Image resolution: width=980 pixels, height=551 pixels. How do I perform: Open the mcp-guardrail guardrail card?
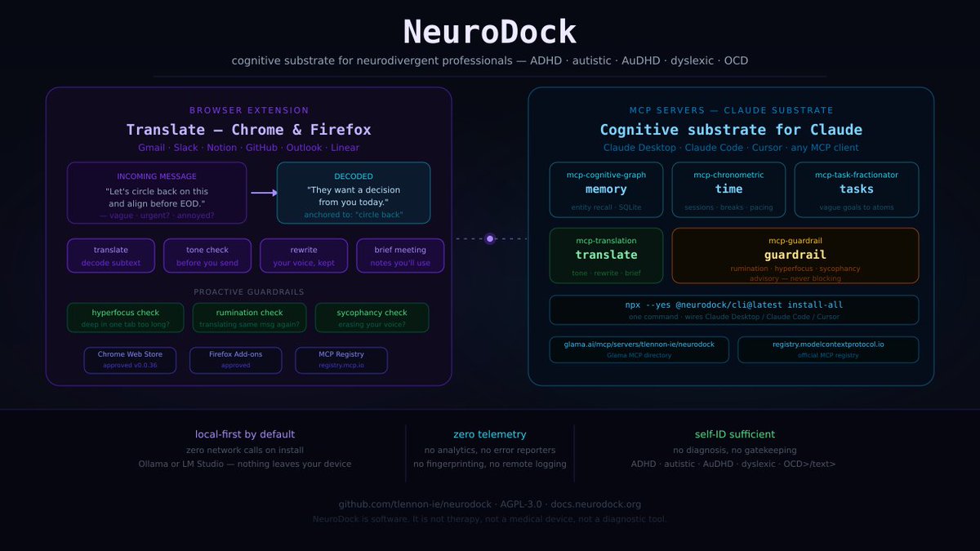pyautogui.click(x=795, y=256)
